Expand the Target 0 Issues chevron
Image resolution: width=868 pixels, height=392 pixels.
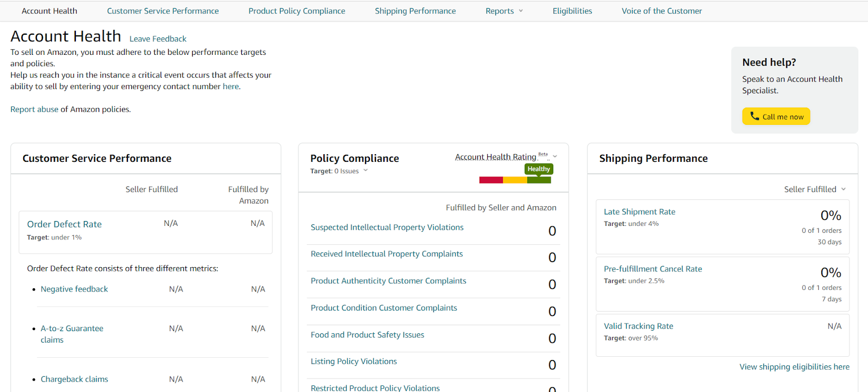pos(366,170)
